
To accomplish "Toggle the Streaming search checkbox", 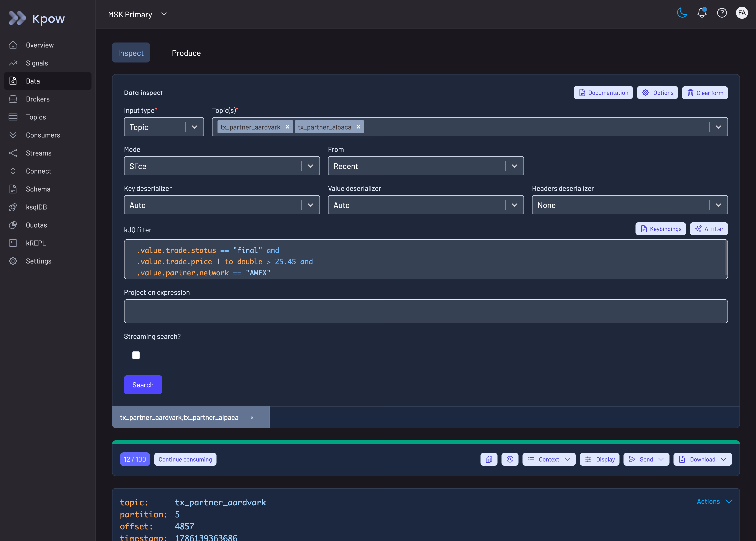I will pos(136,355).
